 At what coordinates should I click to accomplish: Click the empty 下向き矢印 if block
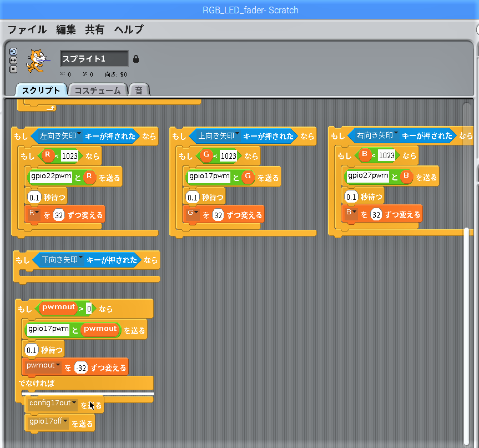click(86, 266)
